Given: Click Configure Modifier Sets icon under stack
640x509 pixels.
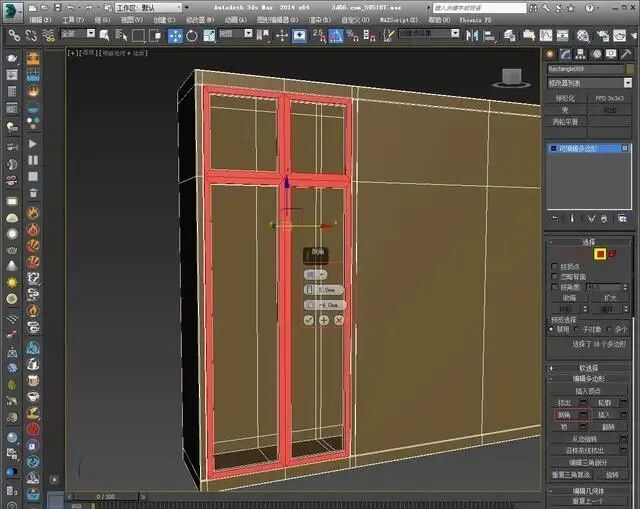Looking at the screenshot, I should point(622,219).
